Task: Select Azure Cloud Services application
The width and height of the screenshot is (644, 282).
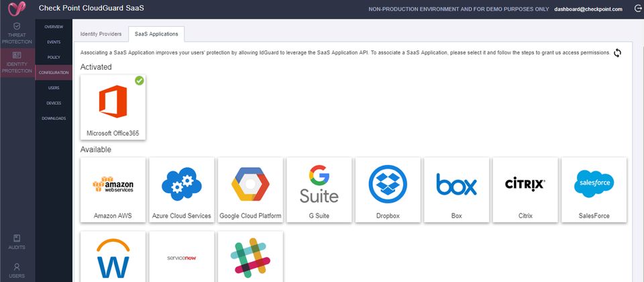Action: click(x=182, y=190)
